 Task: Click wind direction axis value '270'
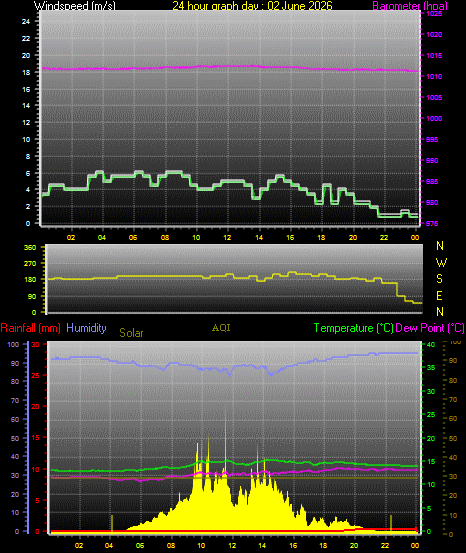pyautogui.click(x=30, y=263)
